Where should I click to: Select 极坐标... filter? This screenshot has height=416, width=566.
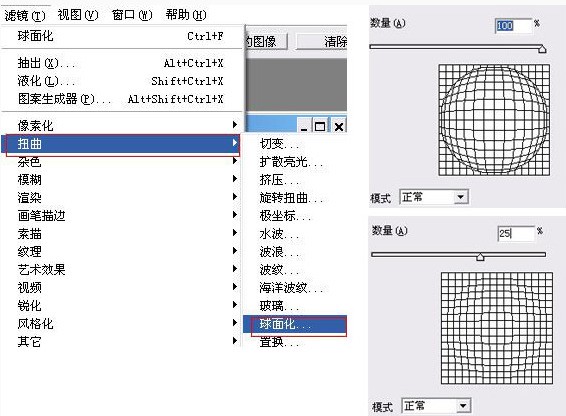(295, 216)
